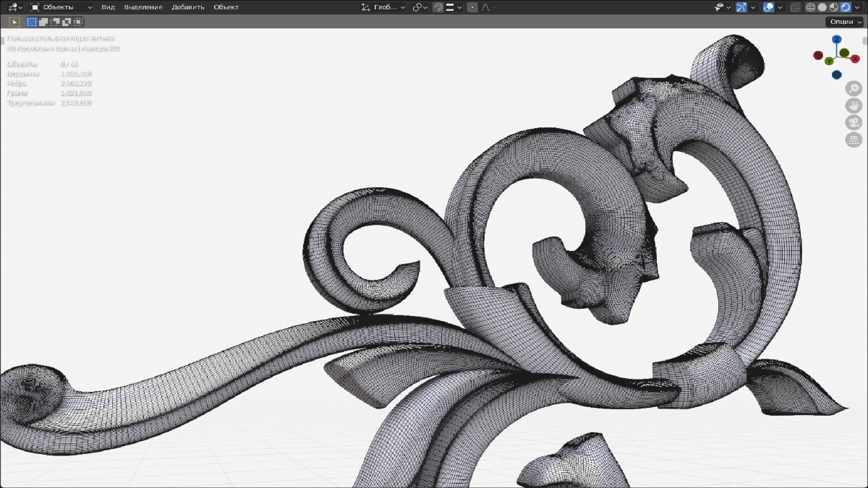Click the zoom view magnifier icon
This screenshot has height=488, width=868.
(854, 88)
